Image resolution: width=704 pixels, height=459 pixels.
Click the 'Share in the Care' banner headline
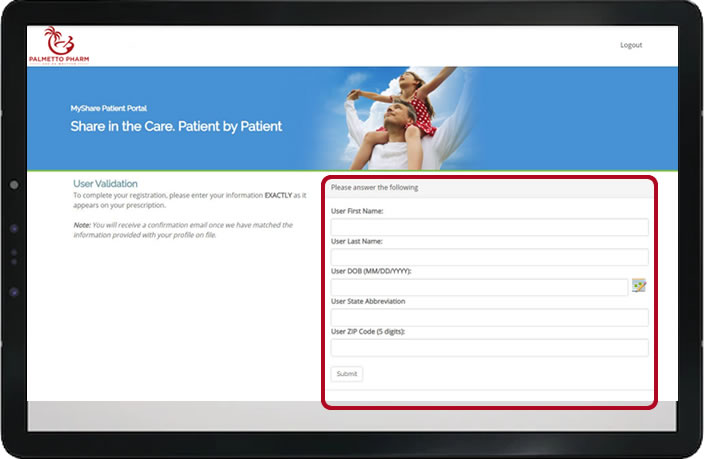click(x=176, y=127)
